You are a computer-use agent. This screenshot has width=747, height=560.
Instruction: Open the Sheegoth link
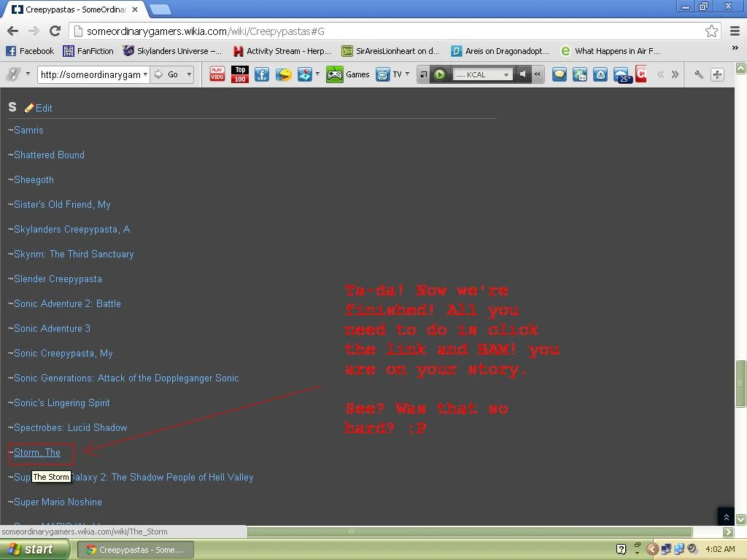[x=34, y=179]
